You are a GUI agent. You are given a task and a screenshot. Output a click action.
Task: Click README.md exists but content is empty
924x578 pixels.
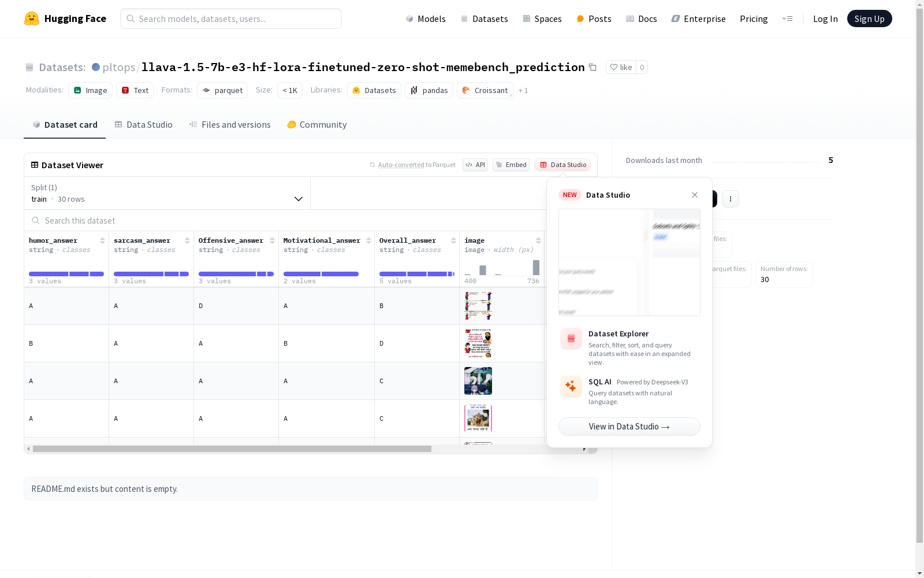(105, 489)
